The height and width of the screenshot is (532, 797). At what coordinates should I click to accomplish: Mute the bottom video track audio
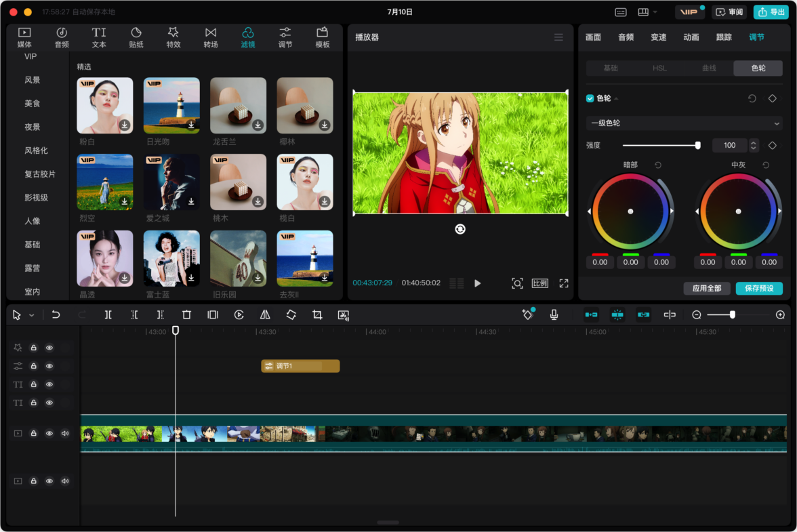click(65, 481)
